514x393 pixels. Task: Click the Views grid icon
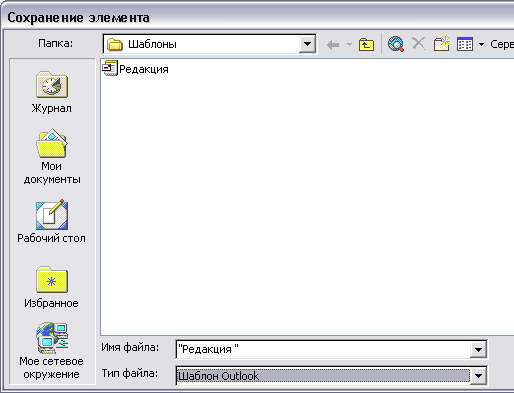465,44
